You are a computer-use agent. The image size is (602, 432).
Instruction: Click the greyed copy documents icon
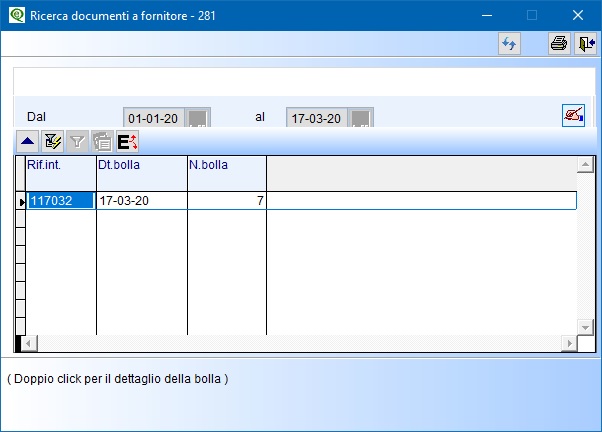tap(102, 141)
